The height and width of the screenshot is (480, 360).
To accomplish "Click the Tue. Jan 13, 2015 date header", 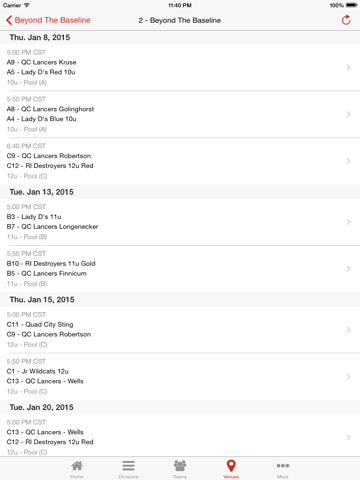I will tap(41, 192).
